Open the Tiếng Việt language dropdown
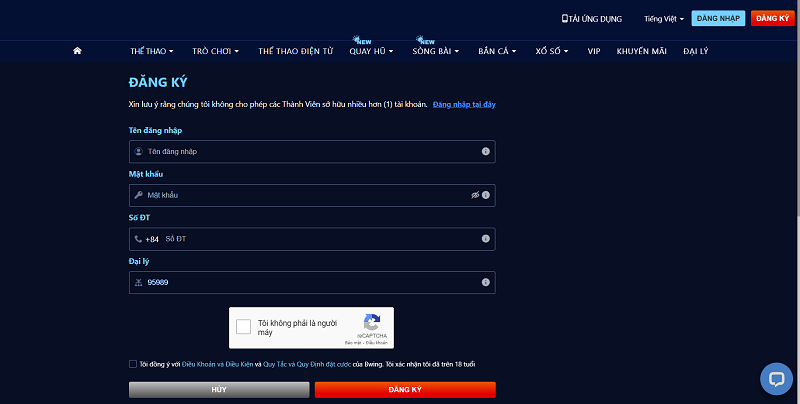This screenshot has height=404, width=800. [x=664, y=19]
